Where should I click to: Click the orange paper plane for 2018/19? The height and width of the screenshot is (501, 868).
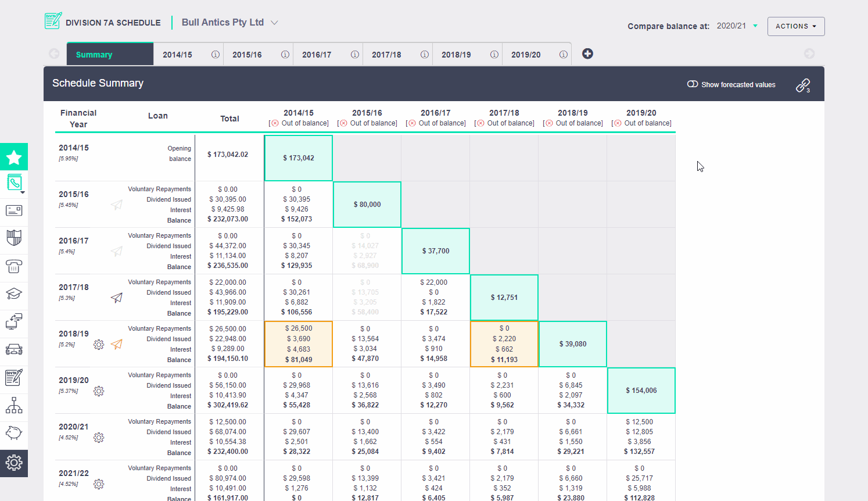click(117, 344)
